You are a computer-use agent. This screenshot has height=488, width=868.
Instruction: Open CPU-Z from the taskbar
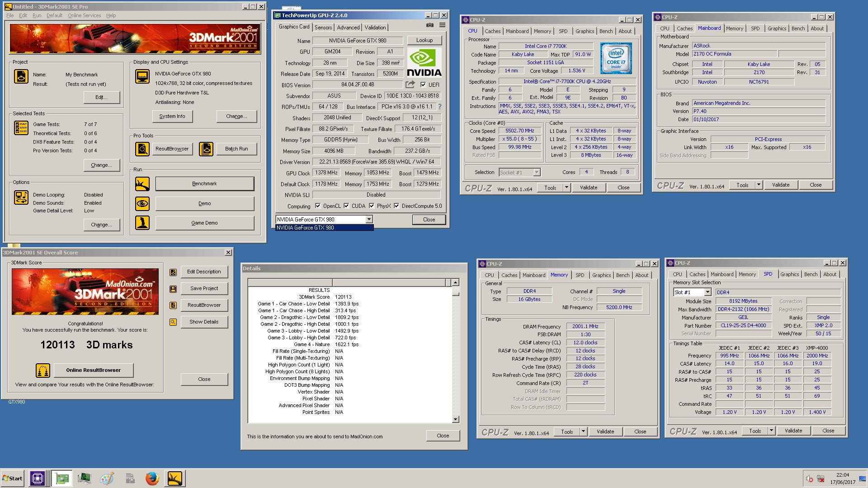38,478
